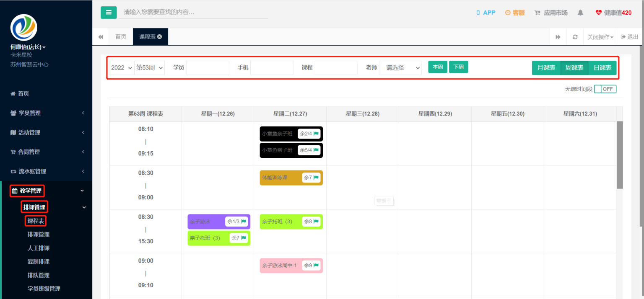
Task: Click the 本周 button
Action: click(438, 67)
